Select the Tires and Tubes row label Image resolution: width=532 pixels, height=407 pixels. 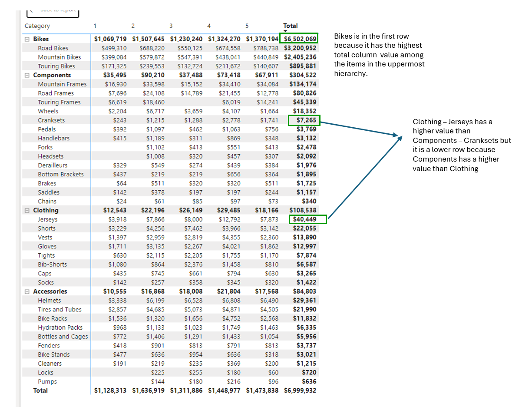coord(59,310)
